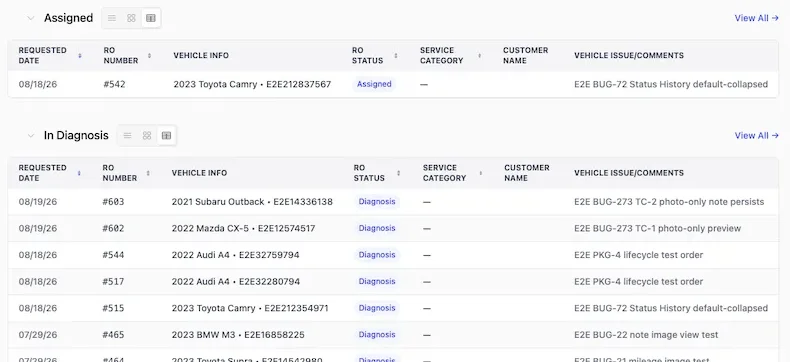Click Vehicle Issue/Comments header in In Diagnosis table
The height and width of the screenshot is (362, 790).
629,173
